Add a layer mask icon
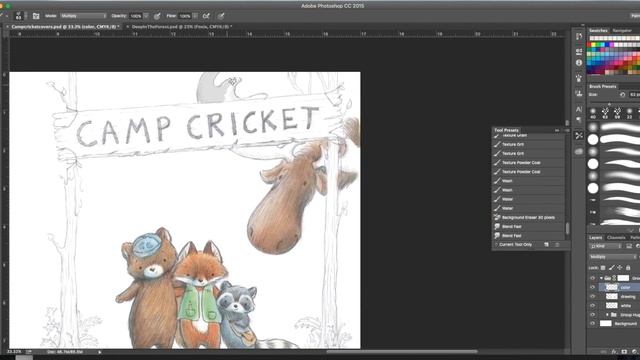This screenshot has height=360, width=640. pyautogui.click(x=624, y=351)
